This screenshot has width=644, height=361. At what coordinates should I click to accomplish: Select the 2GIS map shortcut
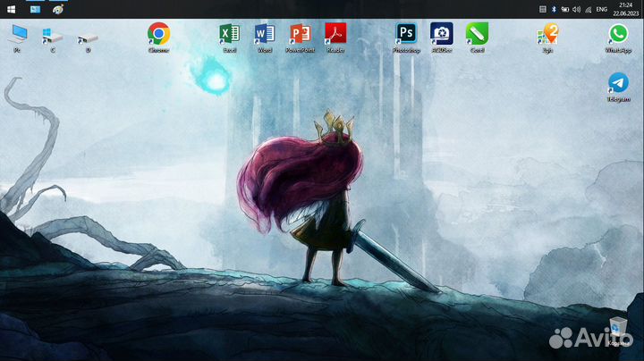pos(548,38)
